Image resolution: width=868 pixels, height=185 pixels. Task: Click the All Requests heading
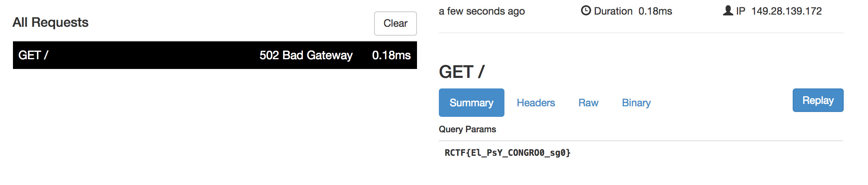tap(51, 22)
